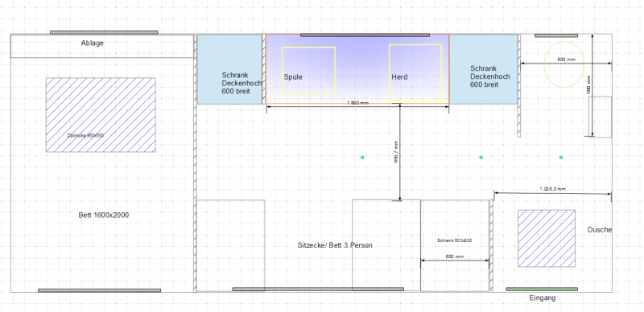Select the Dachluke hatched rectangle
This screenshot has width=644, height=312.
pyautogui.click(x=101, y=115)
